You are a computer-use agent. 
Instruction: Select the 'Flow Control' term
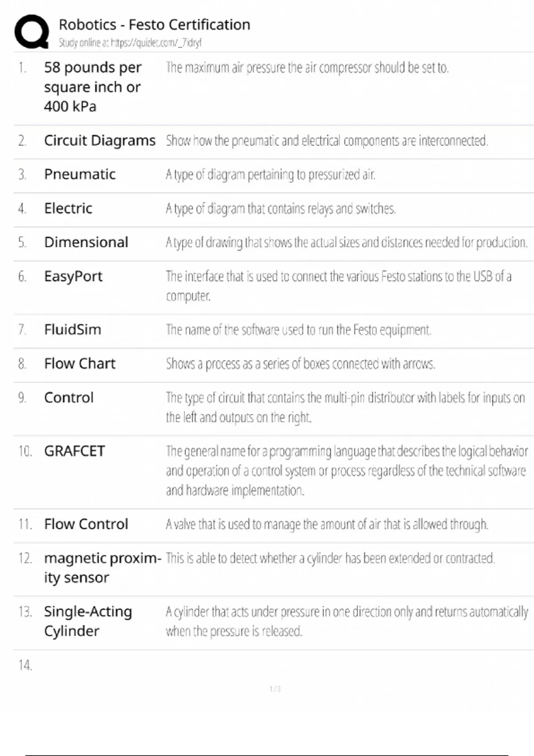(x=86, y=524)
